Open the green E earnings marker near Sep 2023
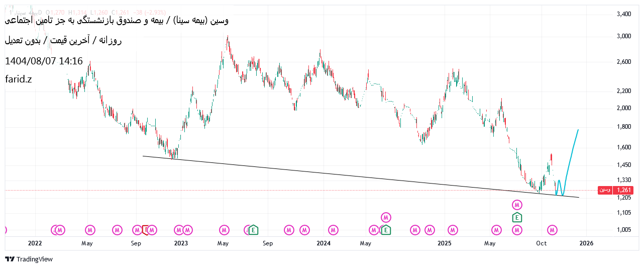 253,230
